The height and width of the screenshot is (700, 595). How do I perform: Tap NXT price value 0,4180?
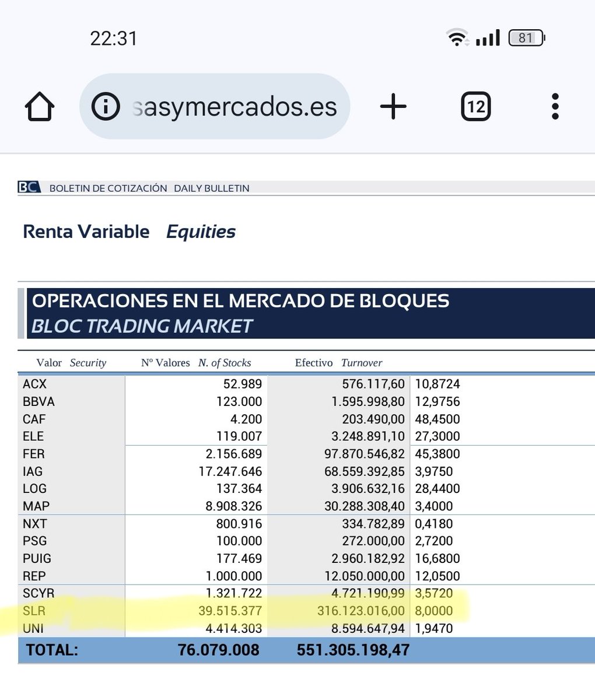point(434,524)
